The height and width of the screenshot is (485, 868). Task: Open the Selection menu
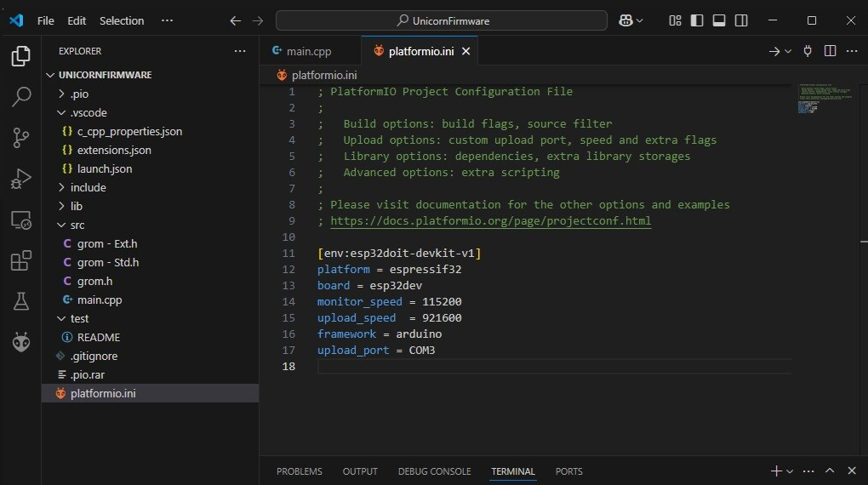click(122, 21)
